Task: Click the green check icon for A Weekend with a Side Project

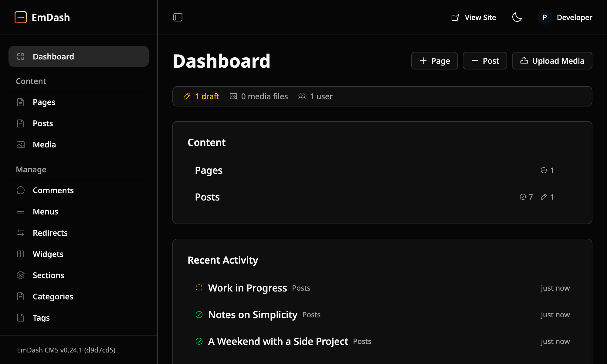Action: [199, 341]
